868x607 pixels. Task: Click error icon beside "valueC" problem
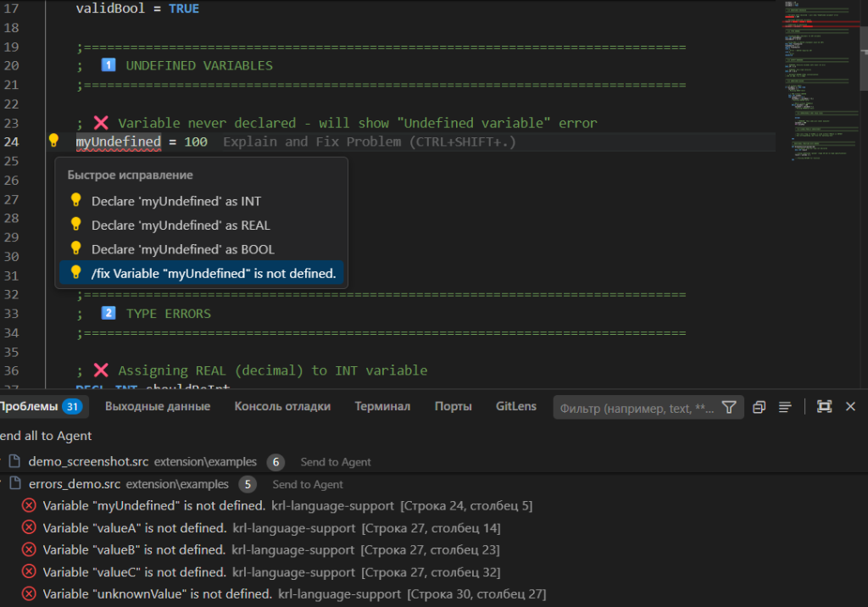click(x=29, y=571)
